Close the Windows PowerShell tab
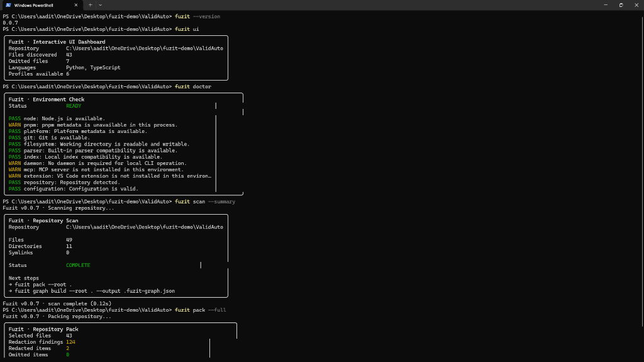Screen dimensions: 644x362 (76, 5)
